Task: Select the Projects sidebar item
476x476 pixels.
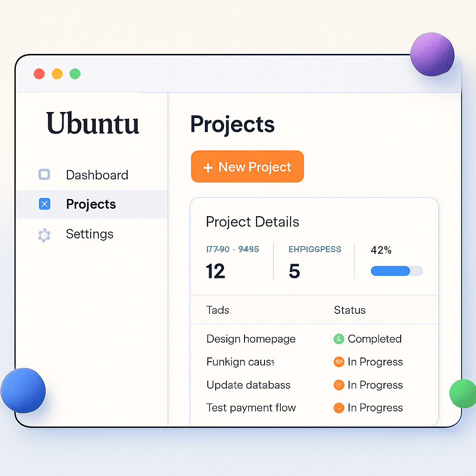Action: click(92, 204)
